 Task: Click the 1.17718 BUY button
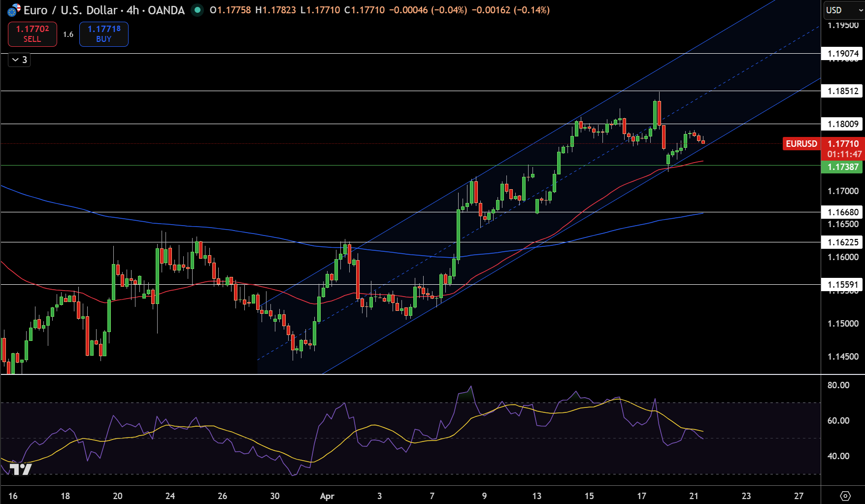click(104, 34)
